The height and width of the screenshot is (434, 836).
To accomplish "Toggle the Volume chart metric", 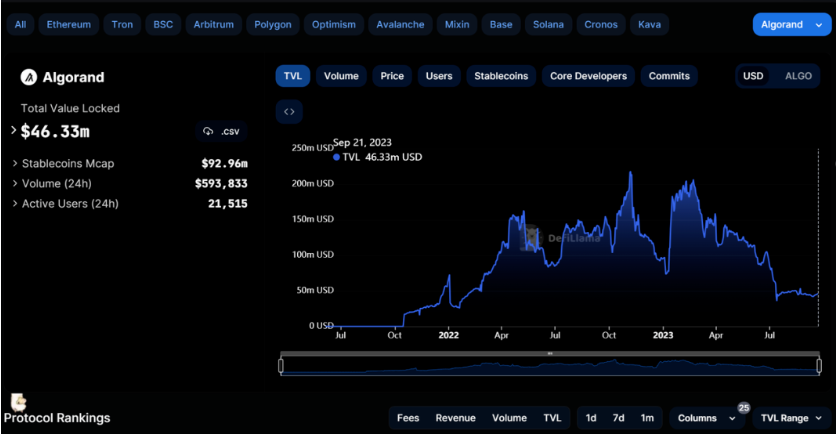I will pos(341,76).
